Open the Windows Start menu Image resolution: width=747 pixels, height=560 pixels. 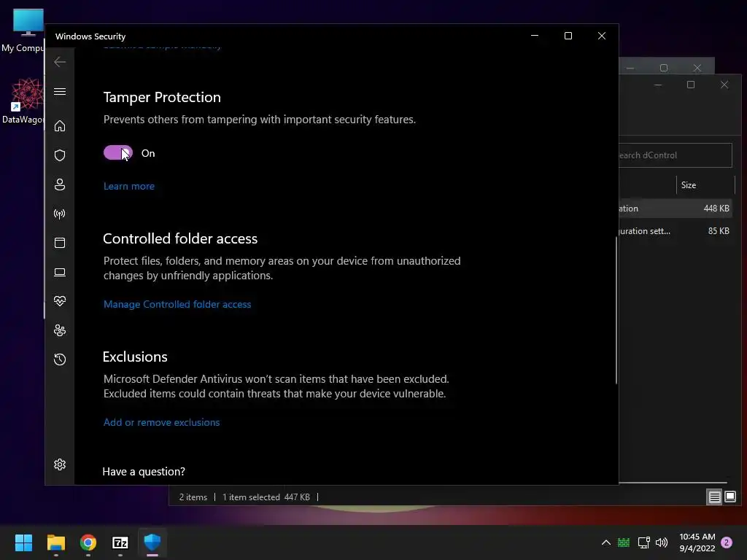(24, 542)
